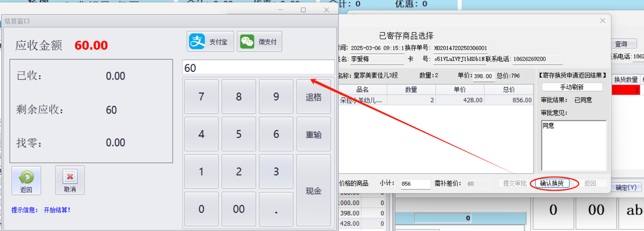This screenshot has width=644, height=231.
Task: Tap keypad digit 5
Action: [239, 134]
